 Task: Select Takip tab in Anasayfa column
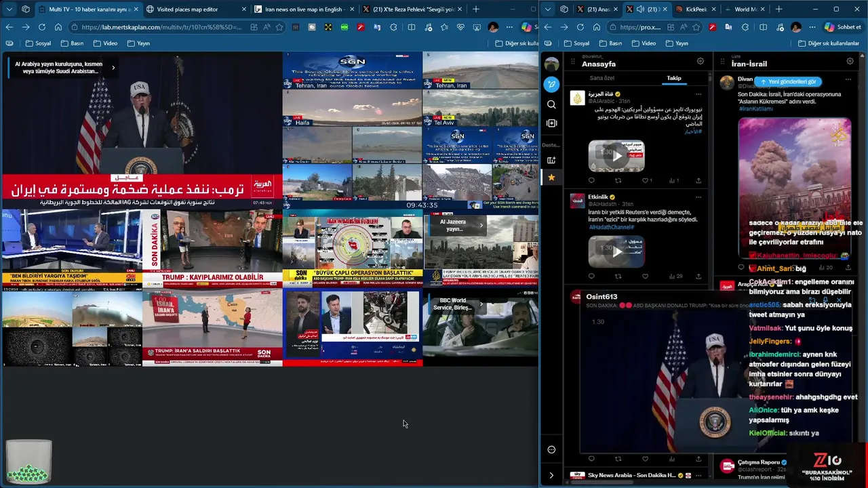[673, 78]
